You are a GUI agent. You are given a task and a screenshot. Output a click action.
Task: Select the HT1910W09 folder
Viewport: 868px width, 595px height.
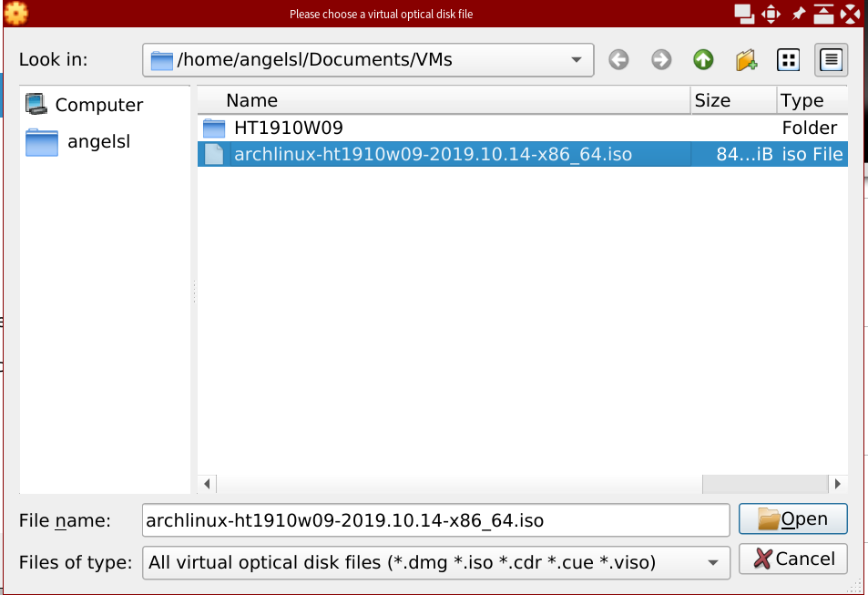(288, 128)
